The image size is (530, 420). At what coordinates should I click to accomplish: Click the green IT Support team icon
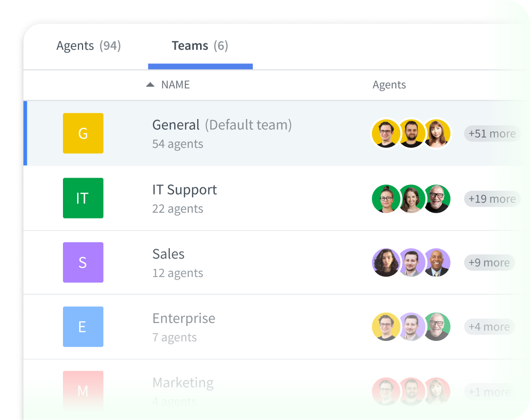(83, 198)
